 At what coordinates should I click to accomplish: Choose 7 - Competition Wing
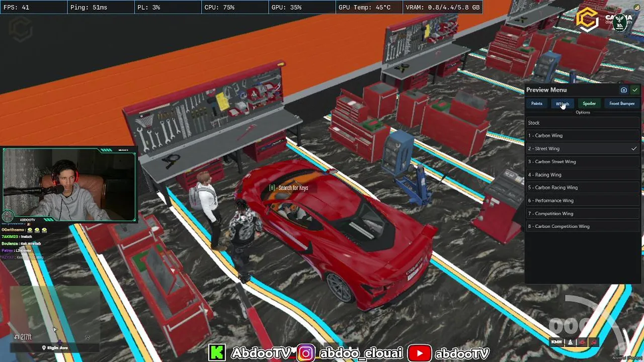[x=583, y=214]
